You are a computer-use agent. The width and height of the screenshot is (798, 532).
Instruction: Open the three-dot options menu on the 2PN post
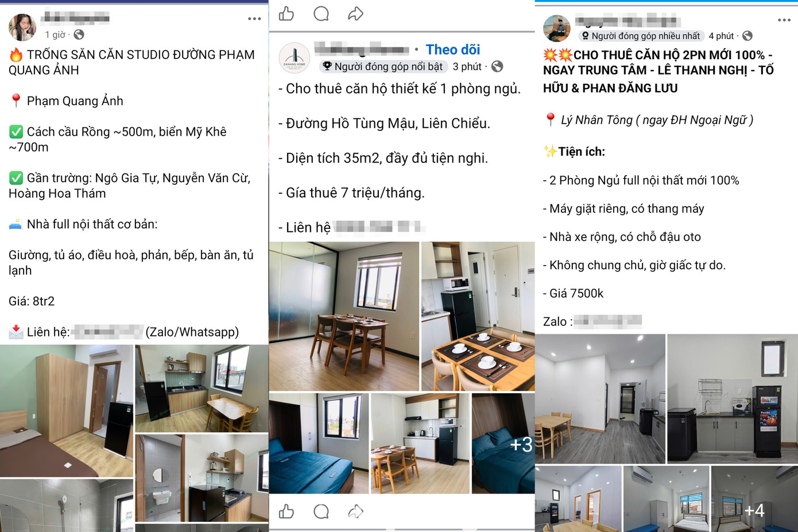(x=784, y=20)
